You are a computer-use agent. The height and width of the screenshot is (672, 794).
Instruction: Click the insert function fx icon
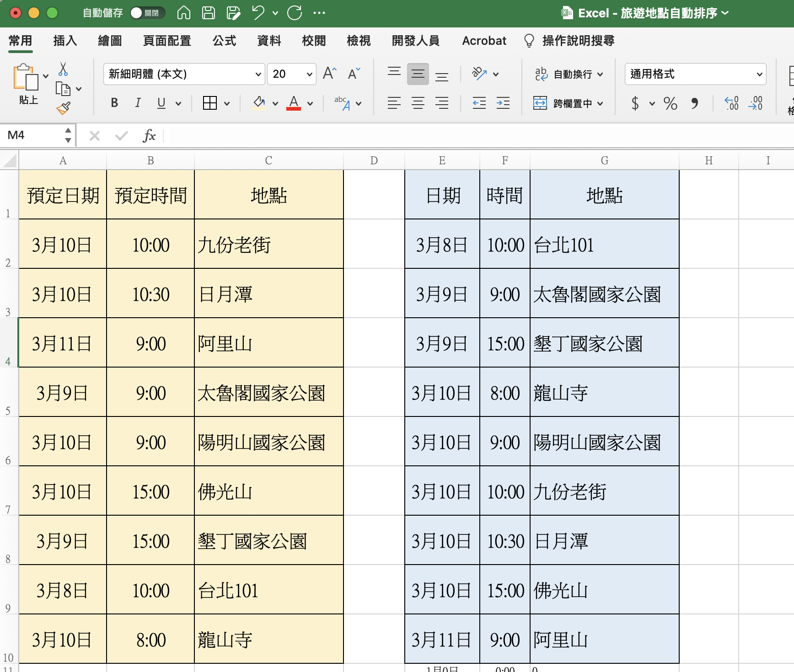coord(149,136)
